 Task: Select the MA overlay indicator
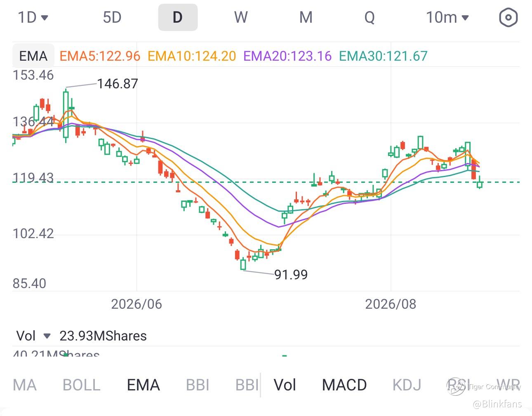(25, 385)
